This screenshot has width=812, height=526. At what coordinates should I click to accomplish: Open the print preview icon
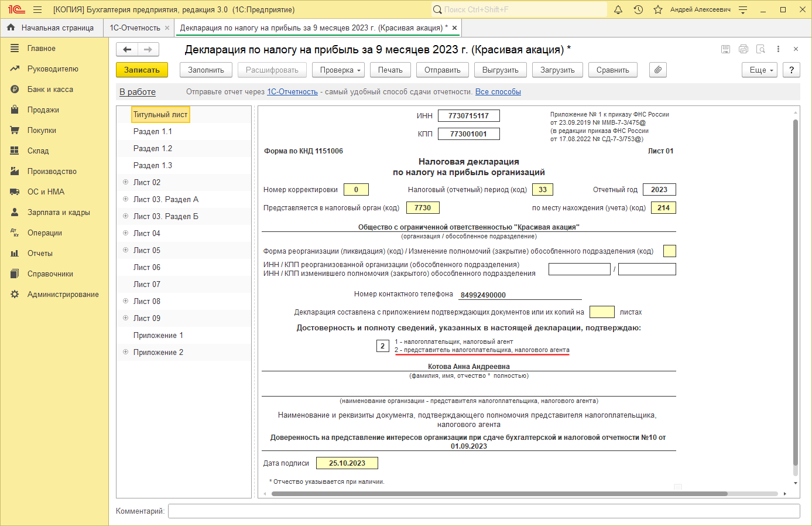[760, 49]
